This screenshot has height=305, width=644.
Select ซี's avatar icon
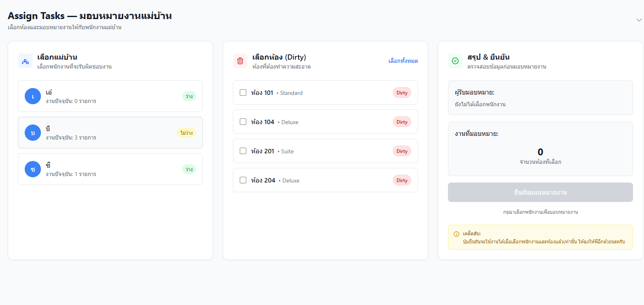click(x=33, y=169)
